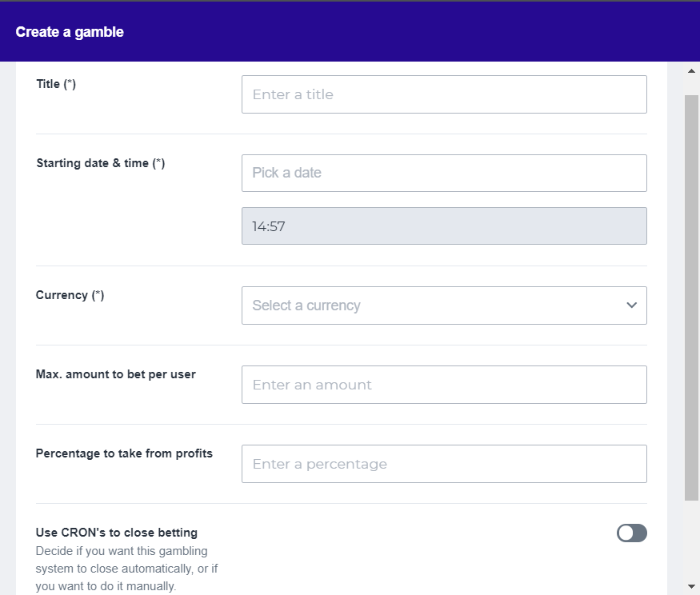Image resolution: width=700 pixels, height=595 pixels.
Task: Open the Pick a date field
Action: [444, 173]
